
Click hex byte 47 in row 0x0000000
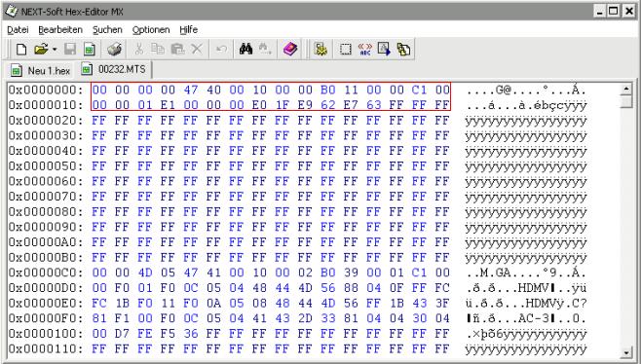(x=191, y=90)
